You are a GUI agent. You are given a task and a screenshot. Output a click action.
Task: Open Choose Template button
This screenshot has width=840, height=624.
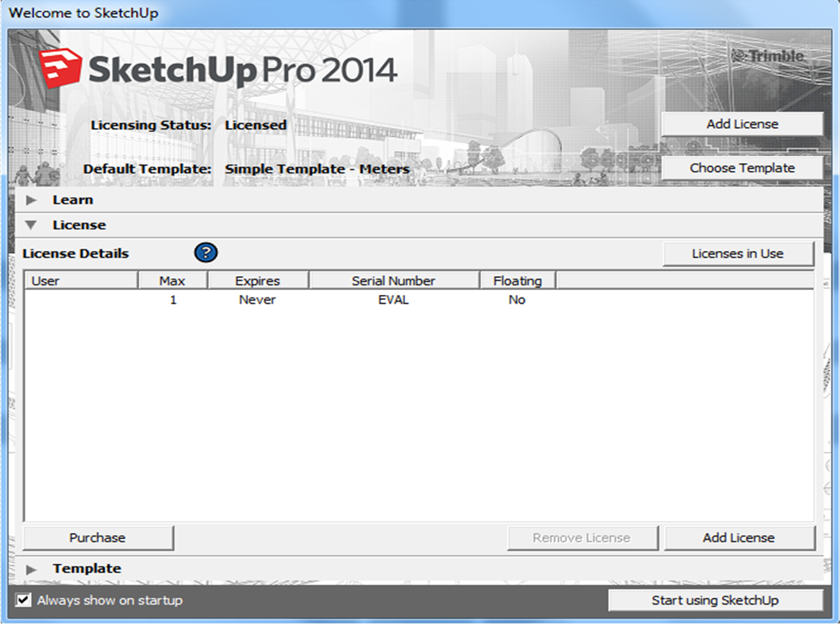point(742,168)
